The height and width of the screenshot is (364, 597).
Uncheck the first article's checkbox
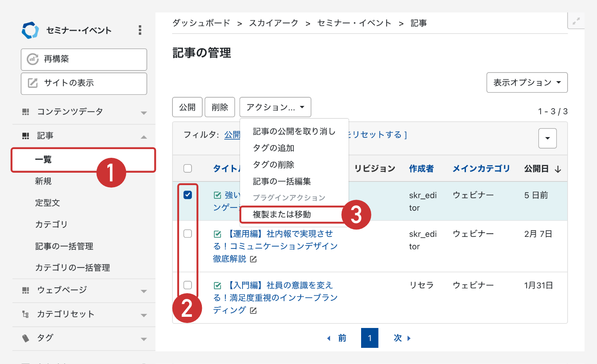pos(188,195)
